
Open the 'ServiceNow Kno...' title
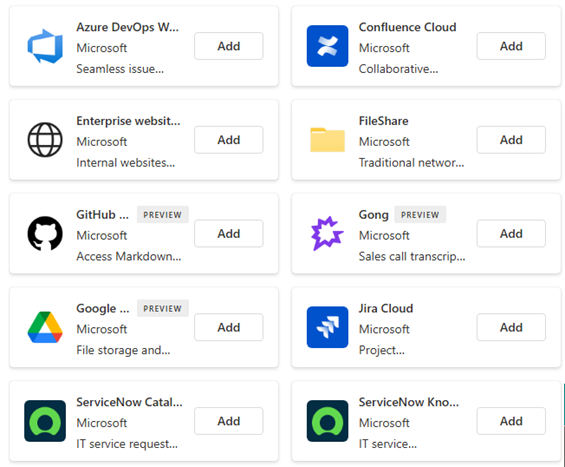409,402
